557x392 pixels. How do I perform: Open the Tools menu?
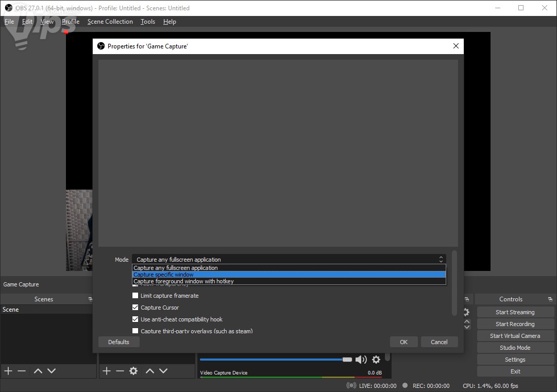point(147,22)
